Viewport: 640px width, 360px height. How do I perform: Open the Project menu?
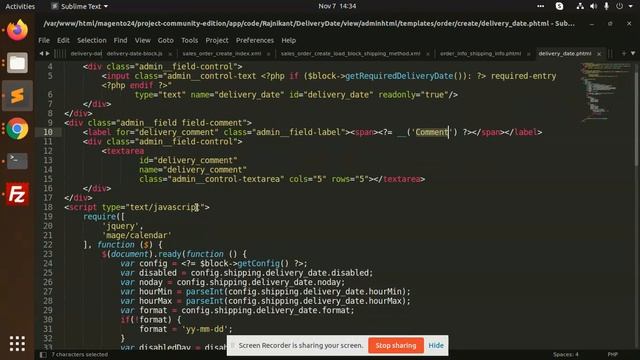point(217,40)
